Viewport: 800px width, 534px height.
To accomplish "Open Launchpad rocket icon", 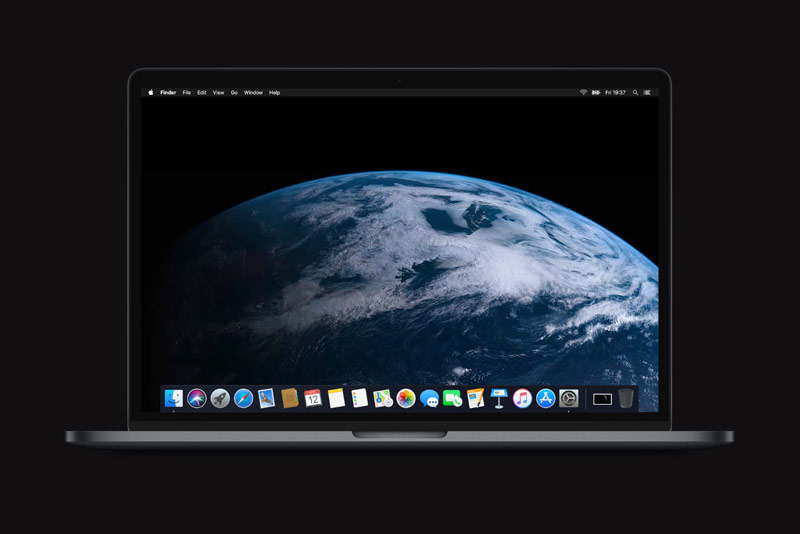I will point(220,398).
